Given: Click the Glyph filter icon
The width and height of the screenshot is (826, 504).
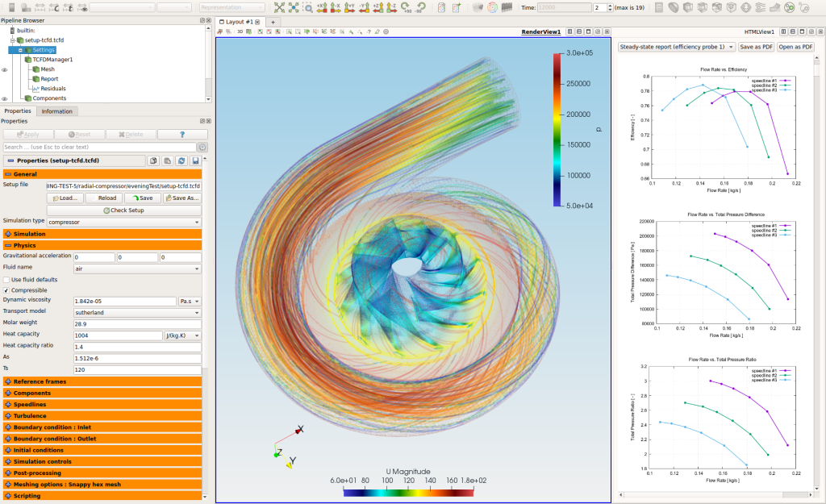Looking at the screenshot, I should pyautogui.click(x=744, y=6).
